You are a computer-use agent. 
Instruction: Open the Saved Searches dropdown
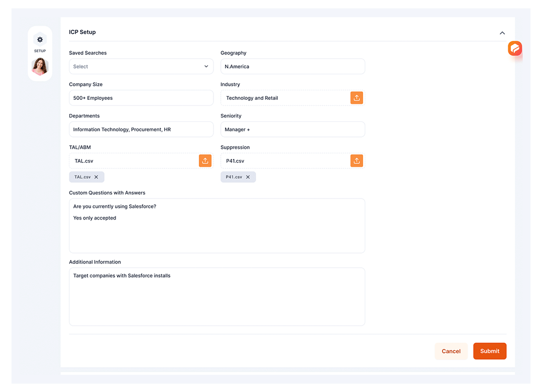(x=141, y=66)
